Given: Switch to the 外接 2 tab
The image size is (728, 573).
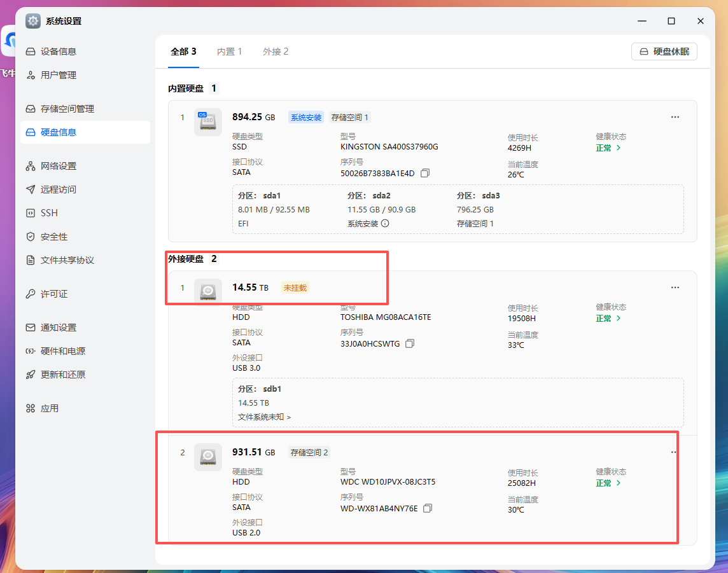Looking at the screenshot, I should coord(276,52).
